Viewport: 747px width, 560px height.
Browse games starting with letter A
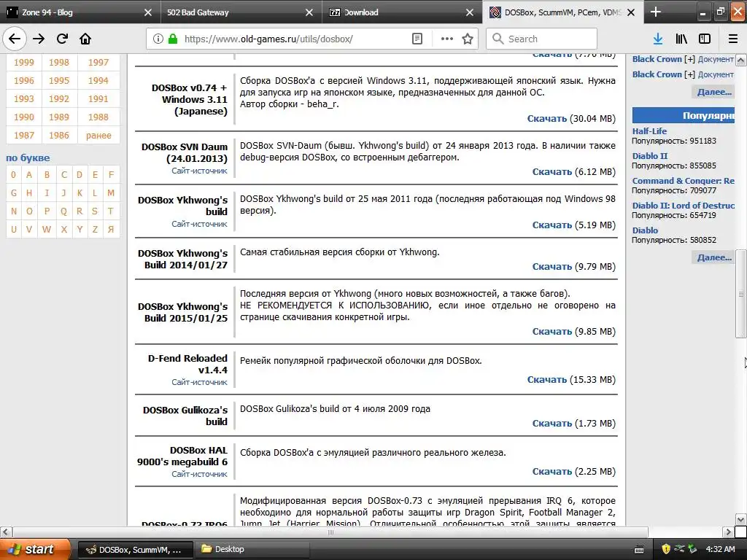click(x=29, y=175)
